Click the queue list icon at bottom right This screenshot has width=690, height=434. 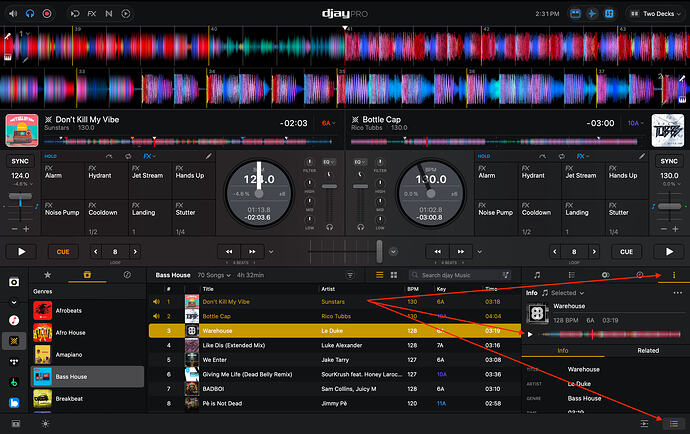pyautogui.click(x=674, y=423)
